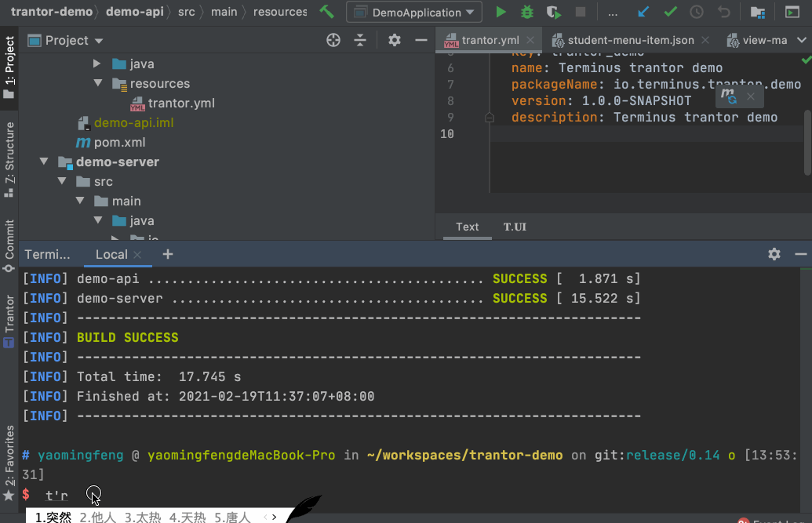Choose IME candidate 5.唐人
This screenshot has height=523, width=812.
tap(232, 517)
